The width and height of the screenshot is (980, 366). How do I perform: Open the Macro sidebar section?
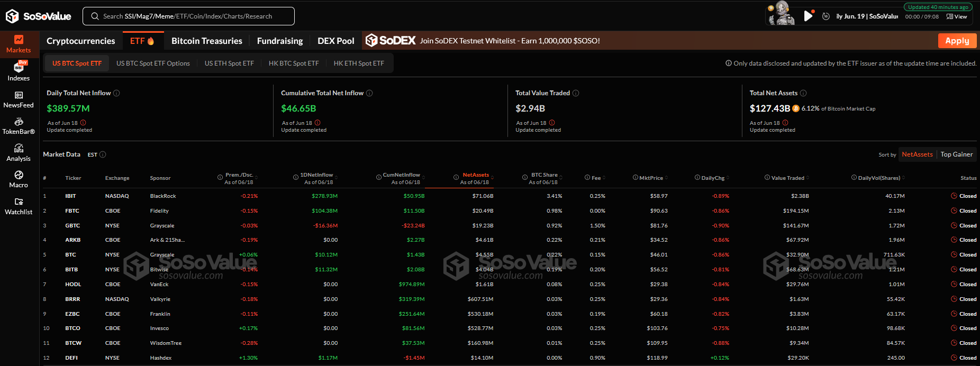pos(19,179)
